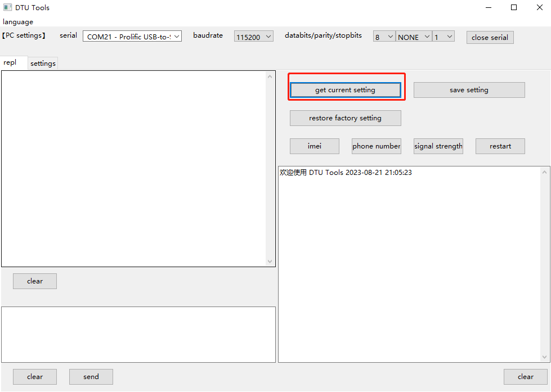Restart the device with restart button
This screenshot has width=551, height=392.
500,146
